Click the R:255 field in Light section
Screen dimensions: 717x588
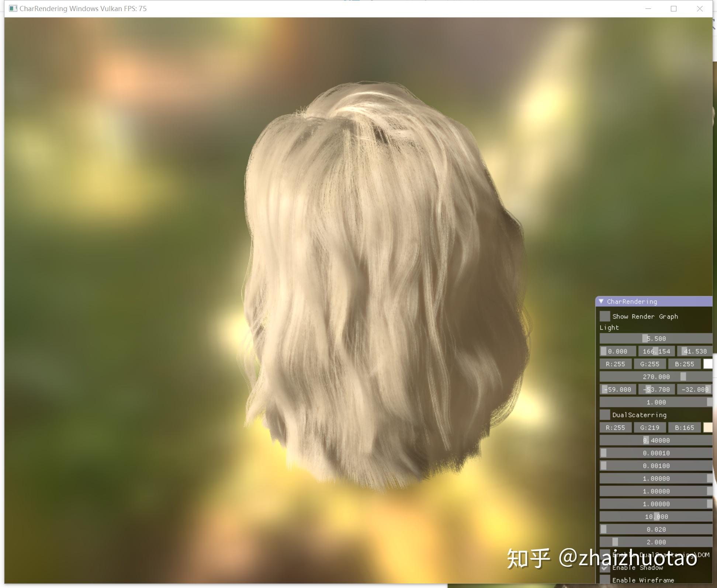(616, 364)
